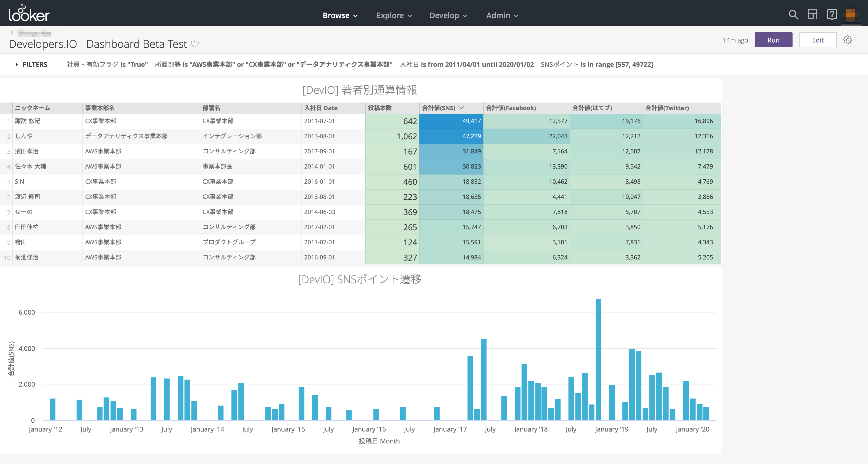Click the sort arrow on 合計値(SNS) column
The width and height of the screenshot is (868, 464).
(x=461, y=108)
